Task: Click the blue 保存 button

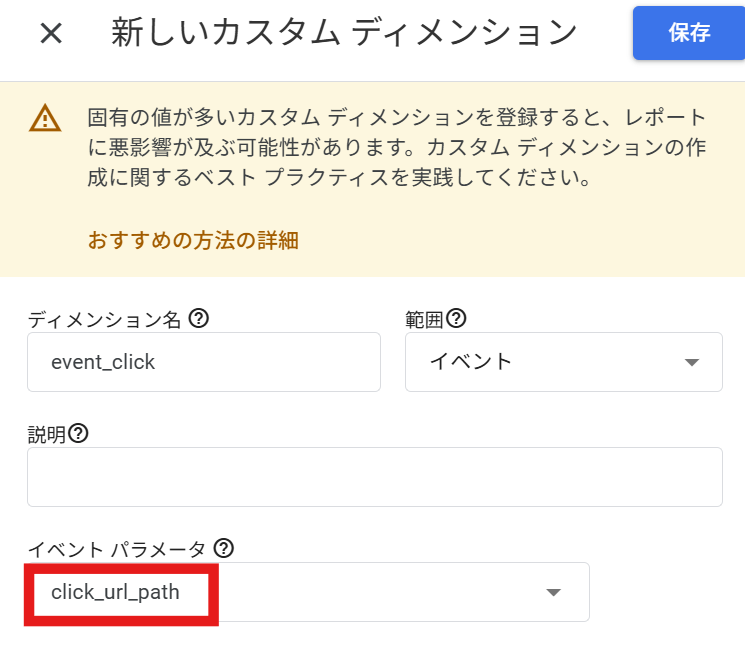Action: (689, 33)
